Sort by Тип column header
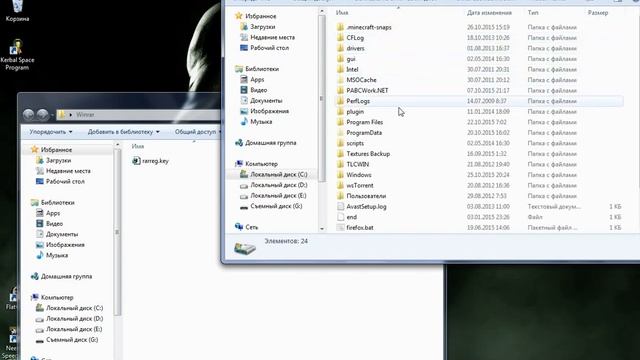 point(533,13)
